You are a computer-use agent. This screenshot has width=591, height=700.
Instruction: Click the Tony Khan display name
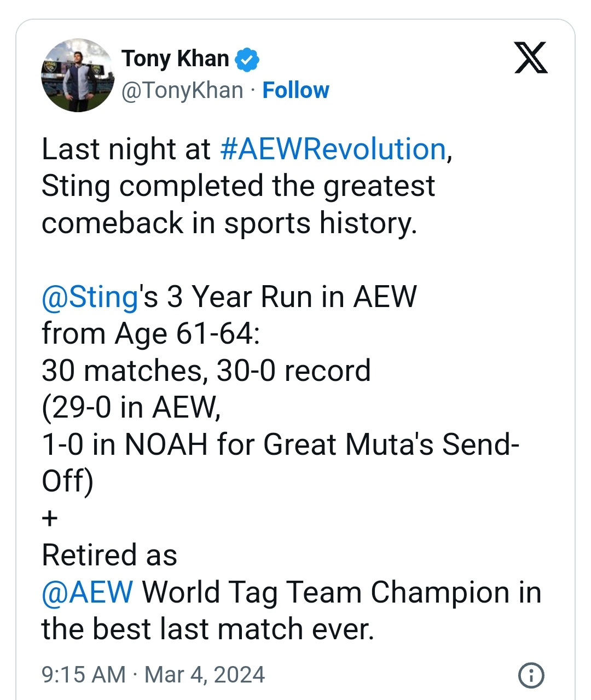pyautogui.click(x=175, y=59)
